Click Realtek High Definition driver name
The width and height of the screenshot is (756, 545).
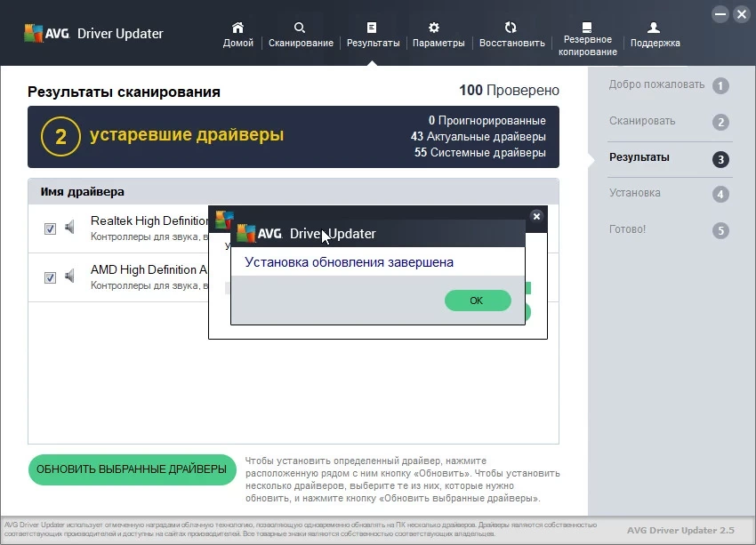[149, 220]
